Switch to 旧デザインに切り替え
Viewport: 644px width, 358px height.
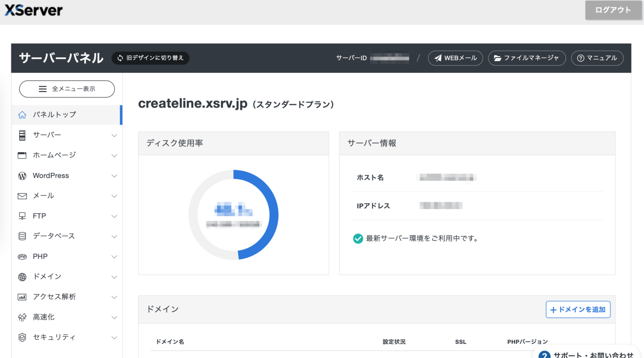(150, 58)
